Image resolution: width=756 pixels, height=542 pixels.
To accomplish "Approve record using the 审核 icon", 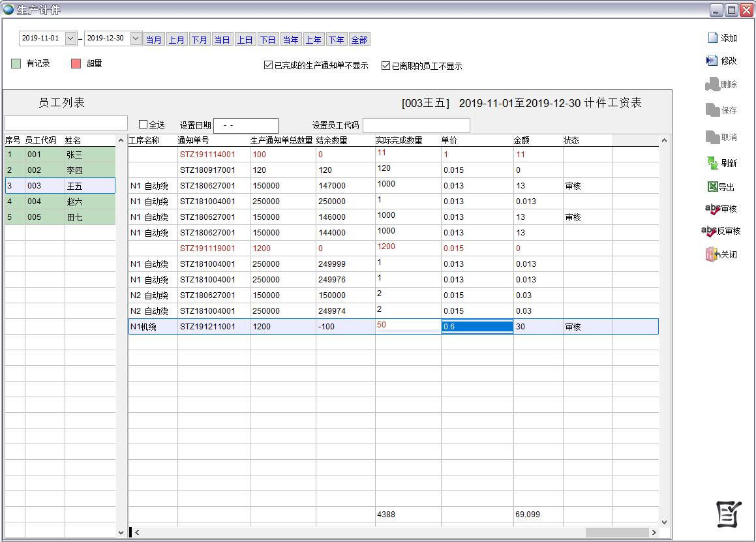I will (712, 209).
